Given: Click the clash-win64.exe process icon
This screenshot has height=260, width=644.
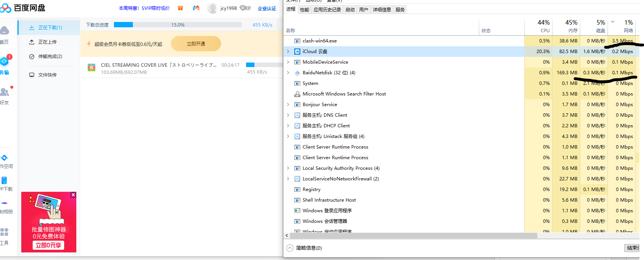Looking at the screenshot, I should tap(298, 41).
